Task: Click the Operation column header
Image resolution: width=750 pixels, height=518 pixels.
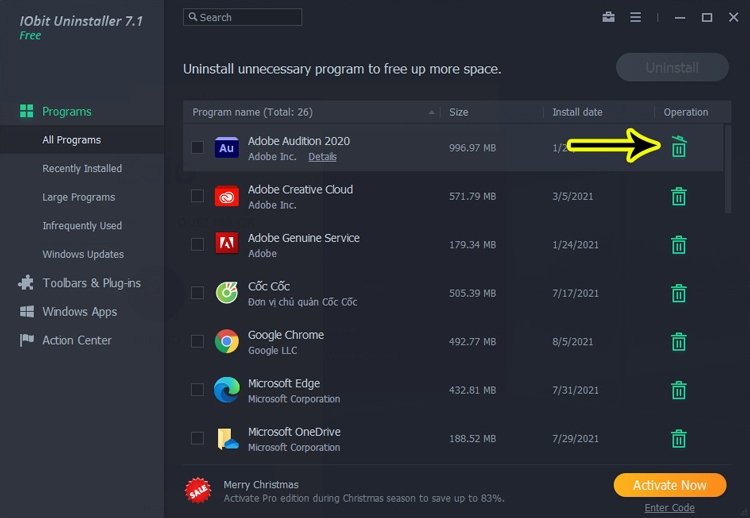Action: pos(685,112)
